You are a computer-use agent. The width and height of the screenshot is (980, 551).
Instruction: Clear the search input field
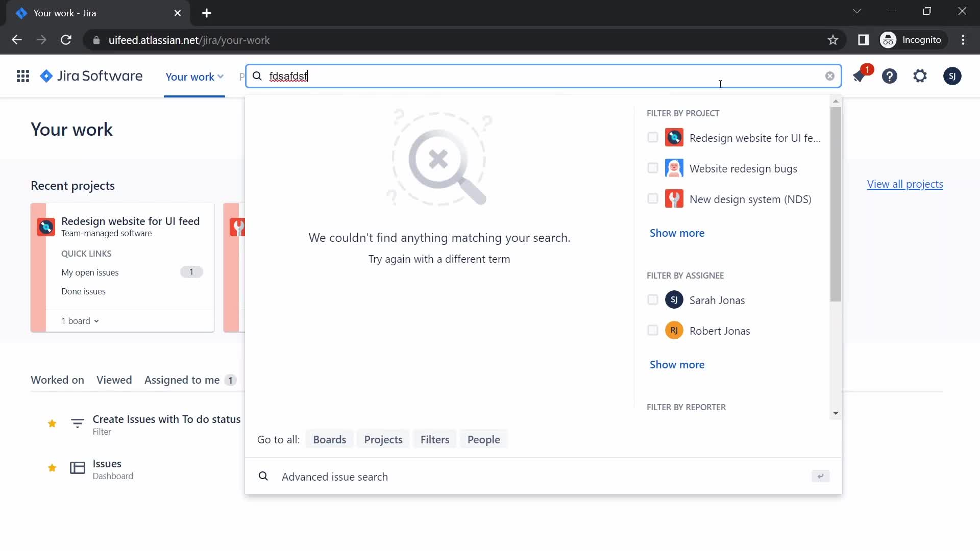830,76
